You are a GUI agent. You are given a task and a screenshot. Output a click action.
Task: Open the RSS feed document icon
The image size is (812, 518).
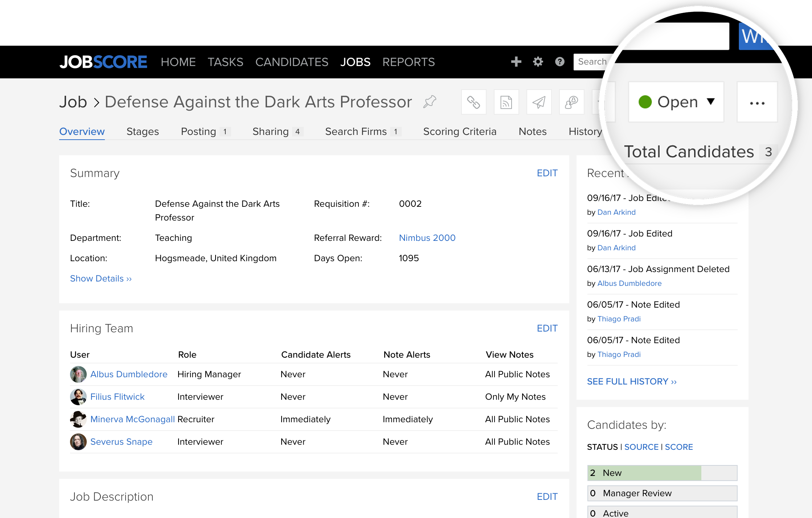(x=506, y=102)
